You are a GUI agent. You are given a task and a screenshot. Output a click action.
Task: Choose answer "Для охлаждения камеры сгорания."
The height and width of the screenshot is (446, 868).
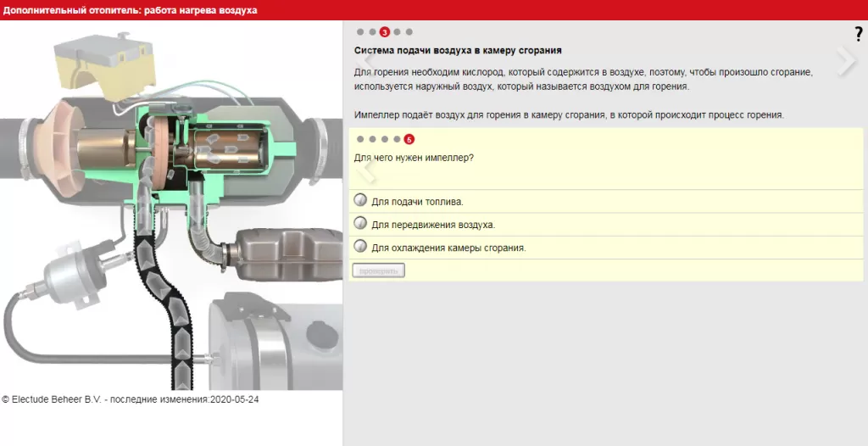click(606, 248)
